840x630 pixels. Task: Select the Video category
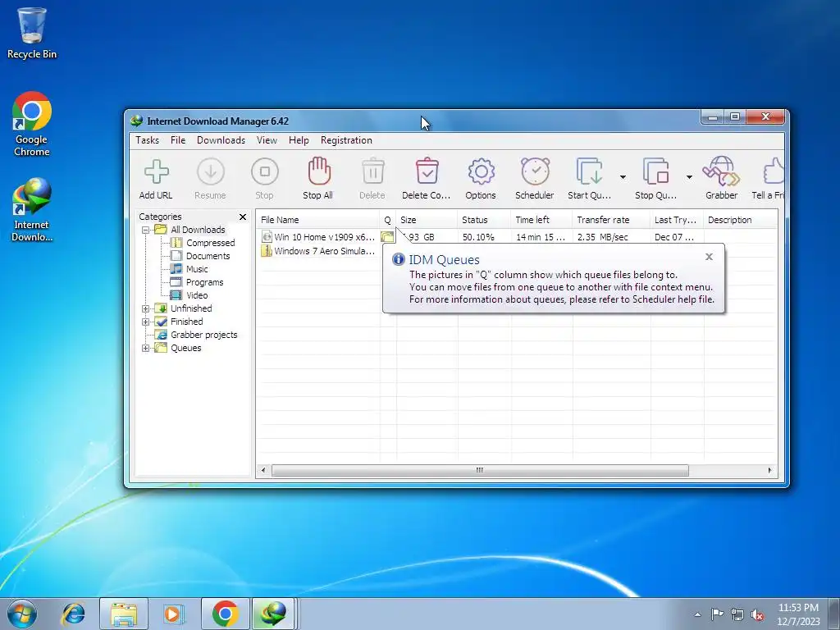197,295
